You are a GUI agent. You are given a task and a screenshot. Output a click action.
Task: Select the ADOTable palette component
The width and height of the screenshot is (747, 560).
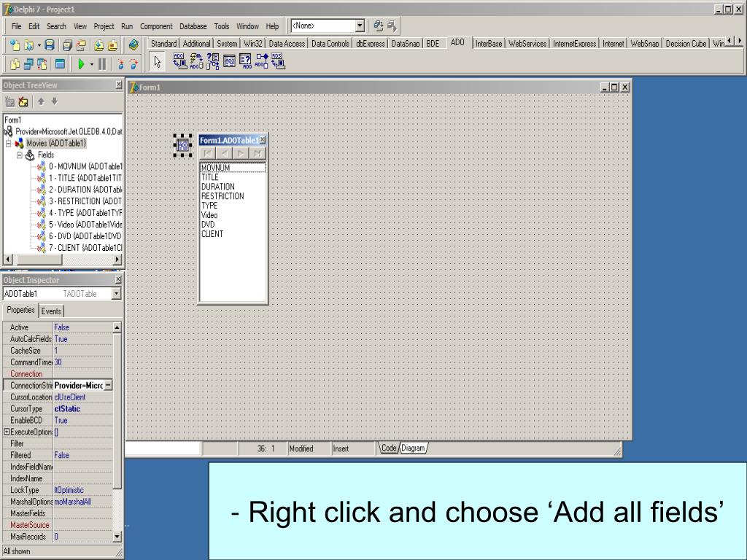point(229,61)
